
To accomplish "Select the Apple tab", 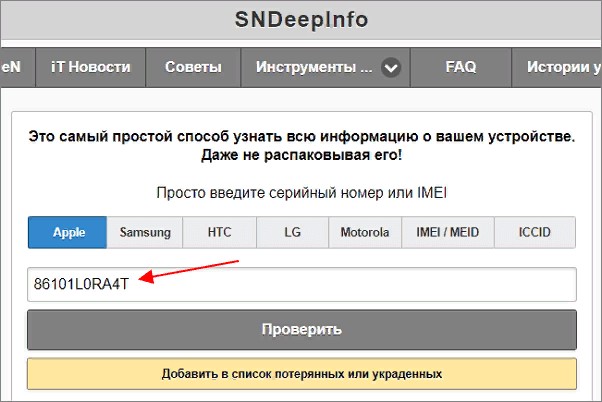I will 68,232.
